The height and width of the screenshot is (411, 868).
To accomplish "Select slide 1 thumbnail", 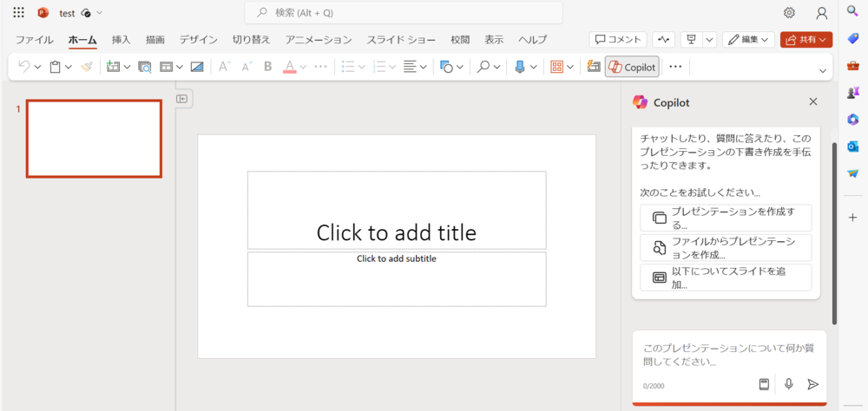I will (x=94, y=139).
